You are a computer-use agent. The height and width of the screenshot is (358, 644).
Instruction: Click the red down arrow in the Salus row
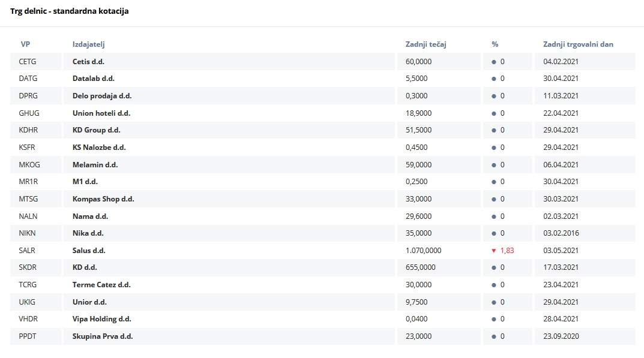click(494, 251)
